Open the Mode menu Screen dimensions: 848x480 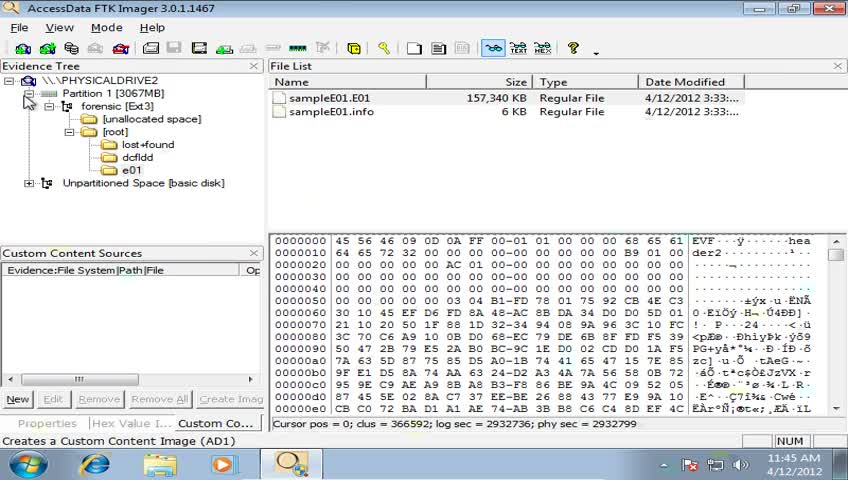[107, 28]
